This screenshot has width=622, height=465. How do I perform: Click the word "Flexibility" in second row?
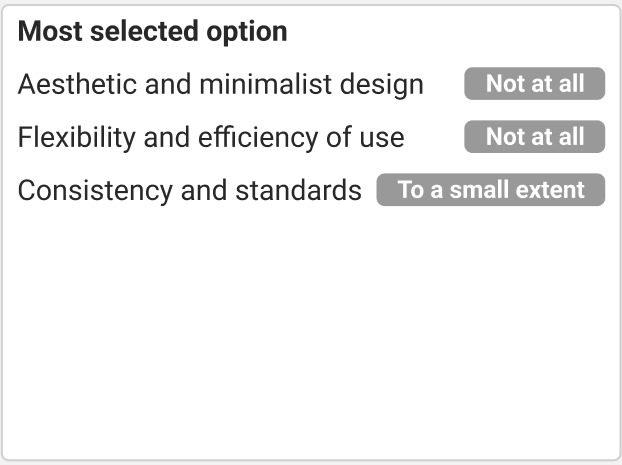[77, 137]
